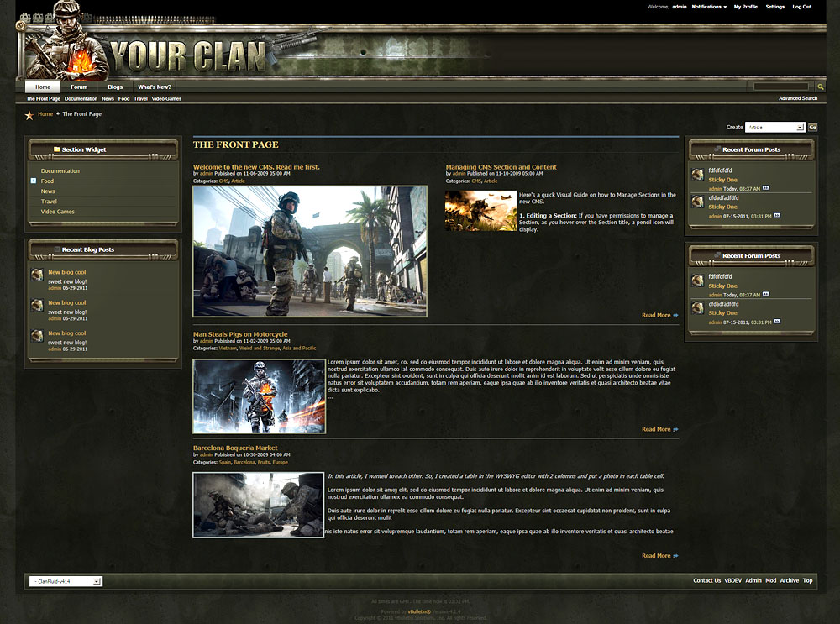Select Travel in the sub-navigation bar
Screen dimensions: 840x624
point(141,98)
